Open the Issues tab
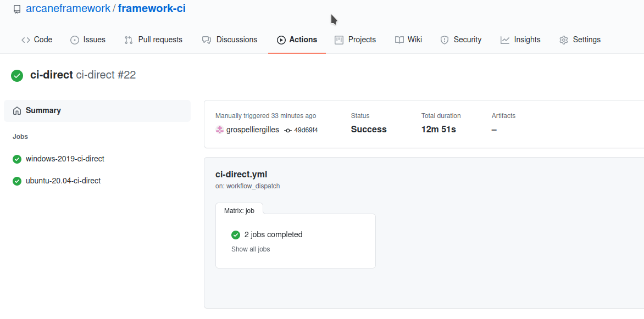 [x=88, y=40]
